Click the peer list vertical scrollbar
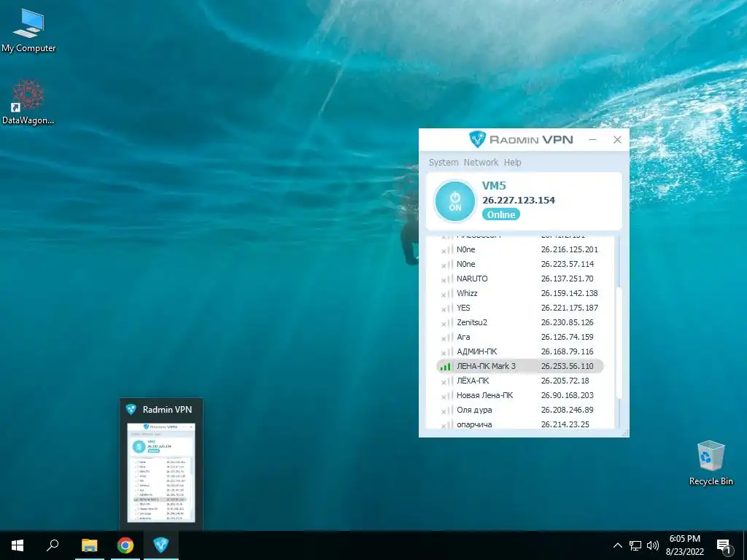Screen dimensions: 747x560 [619, 343]
